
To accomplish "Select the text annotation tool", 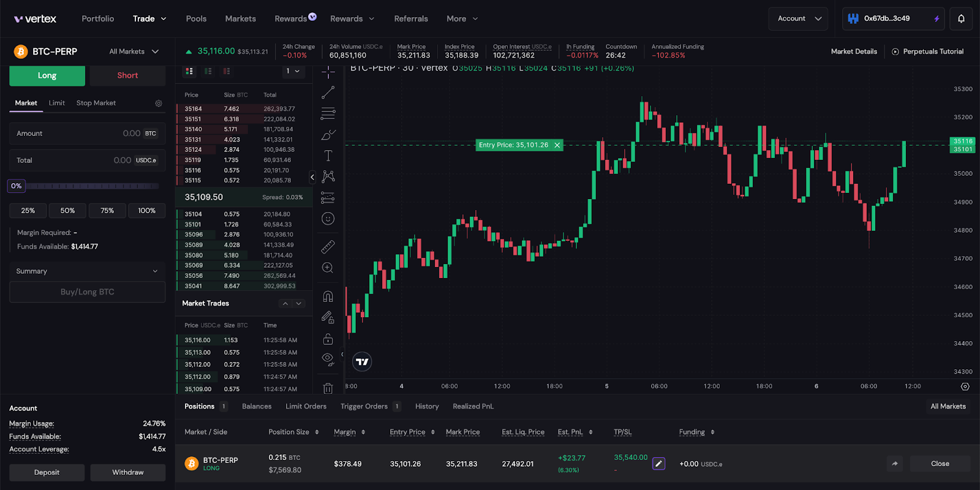I will (328, 156).
